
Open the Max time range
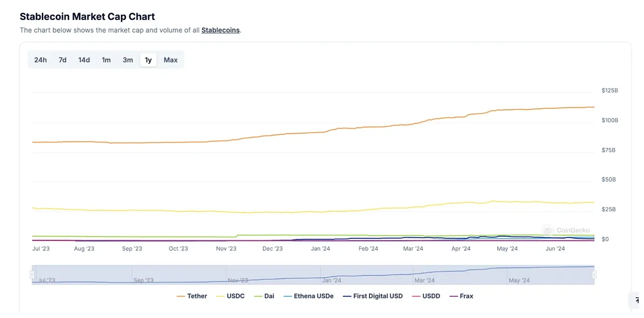click(x=170, y=59)
